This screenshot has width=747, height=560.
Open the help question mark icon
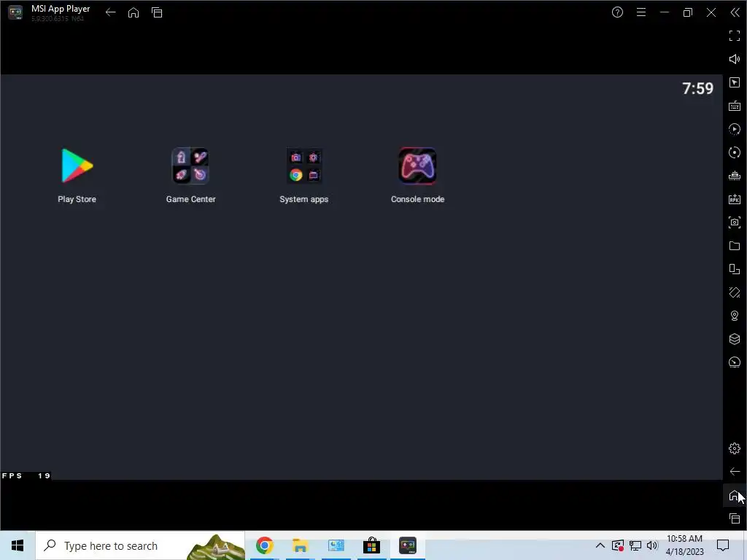click(x=617, y=12)
